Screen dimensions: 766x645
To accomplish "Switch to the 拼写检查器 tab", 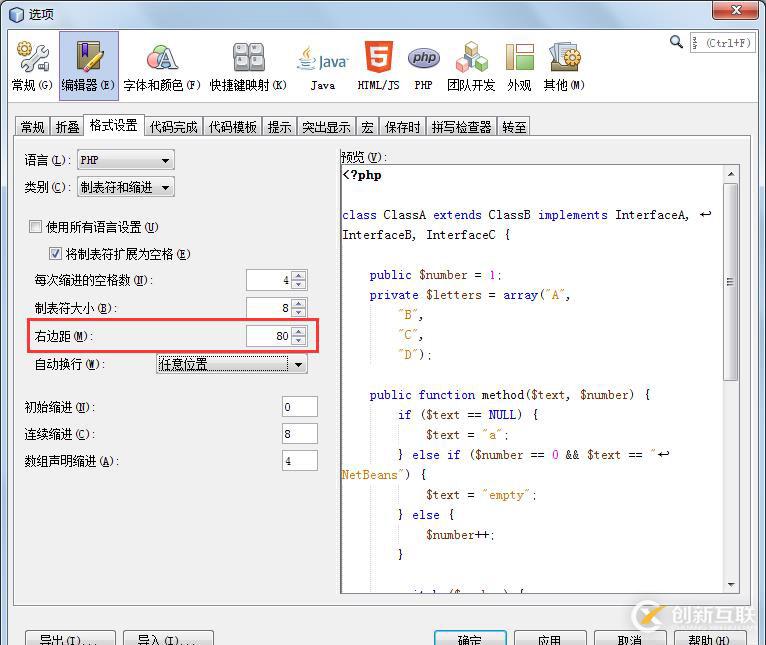I will click(x=461, y=128).
